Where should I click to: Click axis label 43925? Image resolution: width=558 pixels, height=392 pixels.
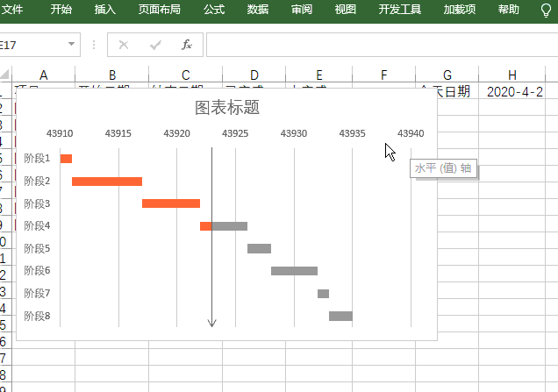tap(235, 133)
